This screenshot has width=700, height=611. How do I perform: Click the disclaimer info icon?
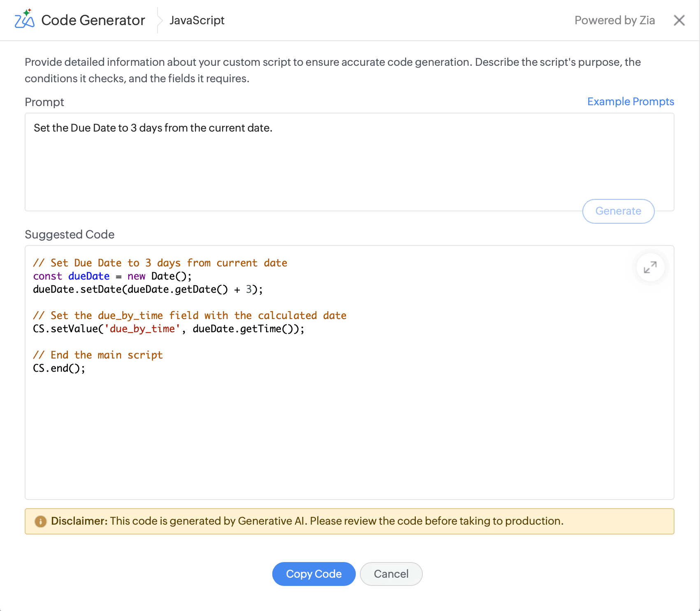(x=40, y=521)
